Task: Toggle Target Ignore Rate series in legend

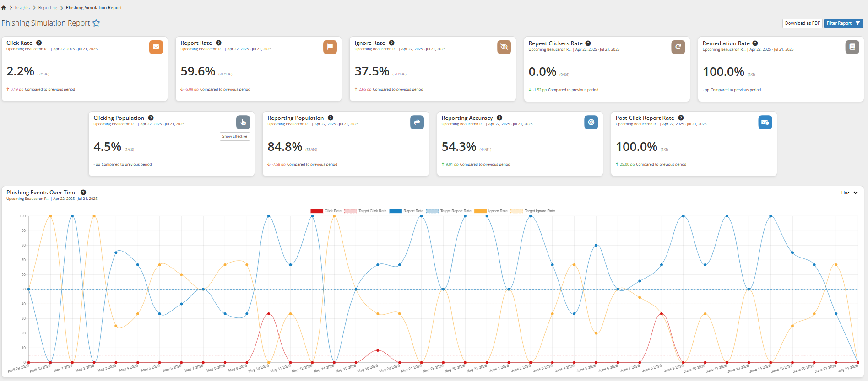Action: [533, 211]
